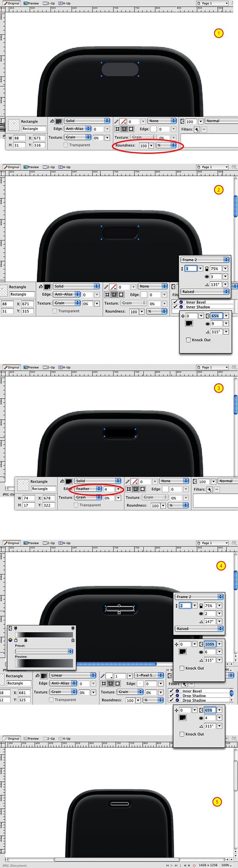Switch to Preview tab in 1426 x 1256 window
238x868 pixels.
pyautogui.click(x=31, y=738)
